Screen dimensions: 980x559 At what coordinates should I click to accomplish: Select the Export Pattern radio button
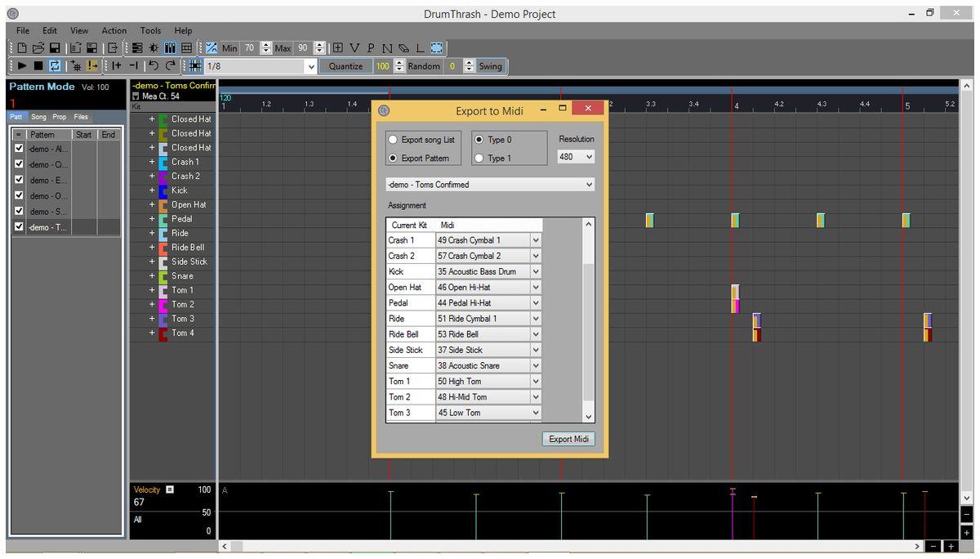[x=393, y=159]
